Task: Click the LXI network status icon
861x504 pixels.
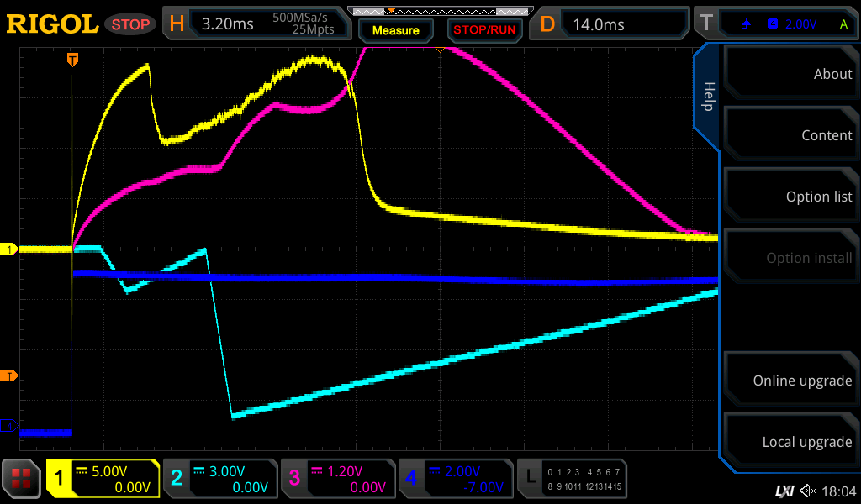Action: (784, 491)
